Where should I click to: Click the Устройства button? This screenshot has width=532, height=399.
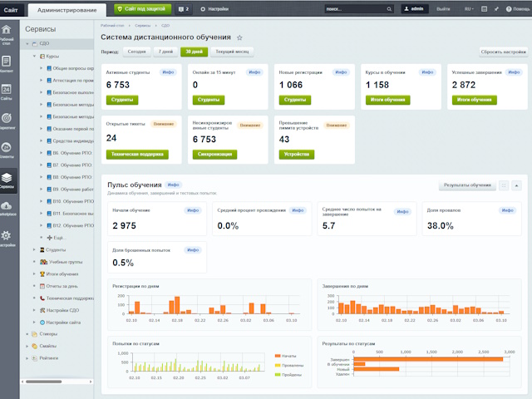click(297, 155)
